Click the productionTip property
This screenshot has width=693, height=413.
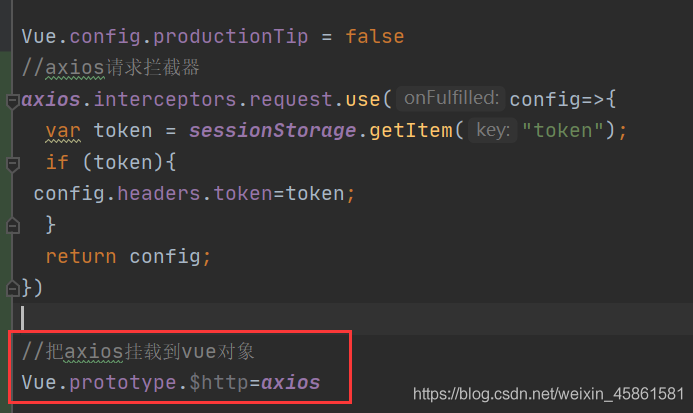(x=230, y=36)
